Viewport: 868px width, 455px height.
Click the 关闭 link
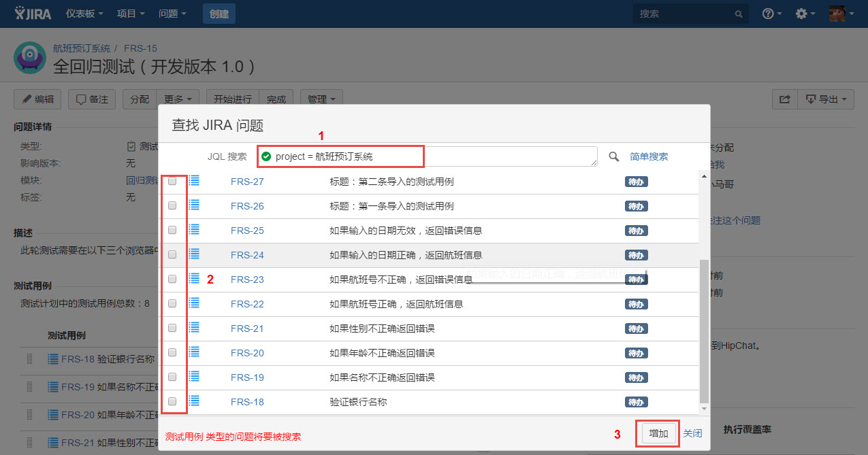tap(692, 433)
